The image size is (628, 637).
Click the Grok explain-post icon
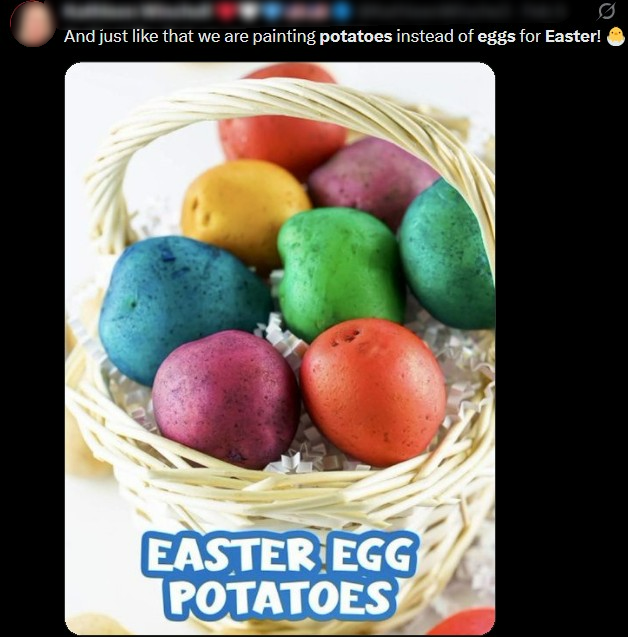point(606,11)
